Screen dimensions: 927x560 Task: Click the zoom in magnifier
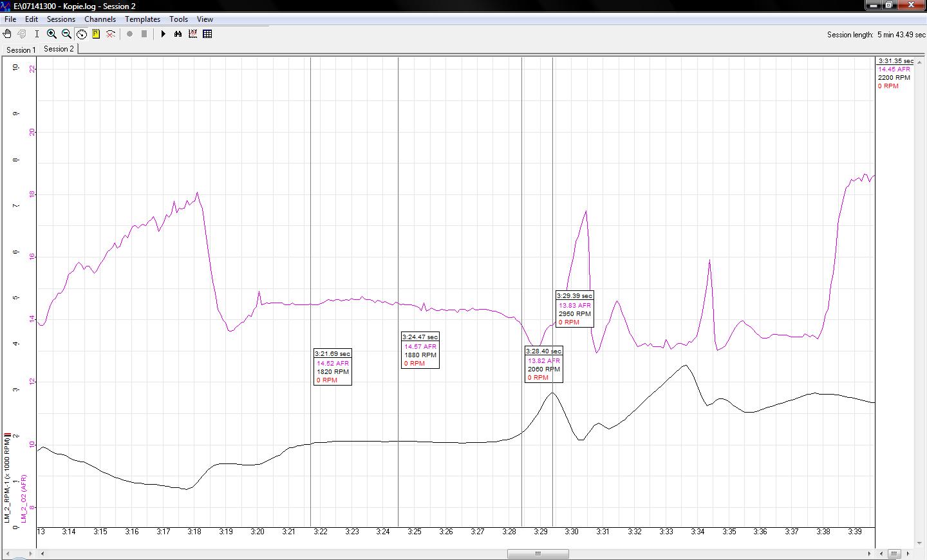(51, 34)
